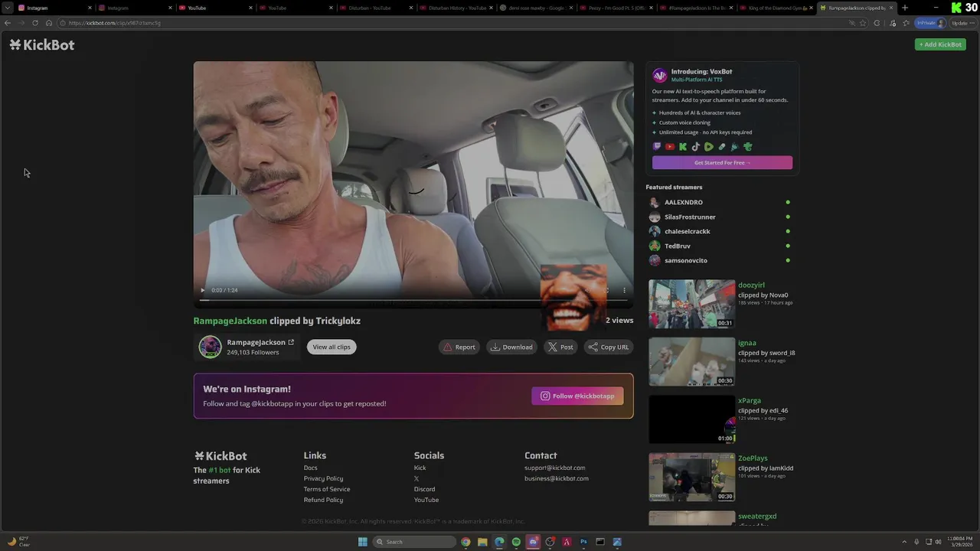The image size is (980, 551).
Task: Open the Docs footer link
Action: click(310, 468)
